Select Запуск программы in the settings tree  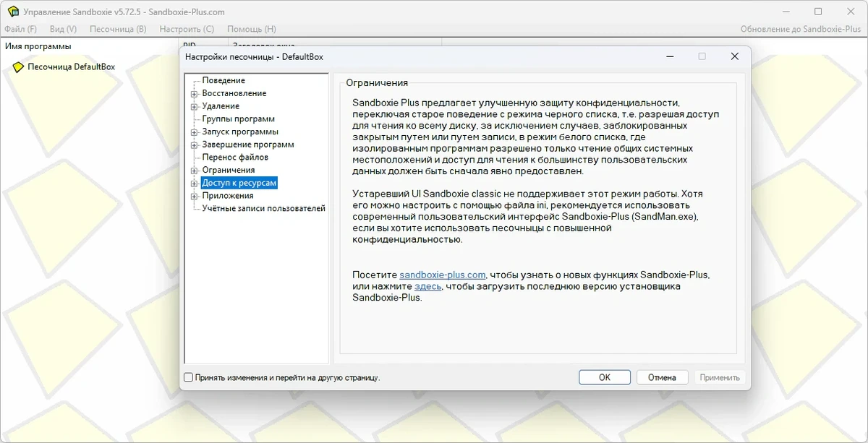[x=240, y=132]
